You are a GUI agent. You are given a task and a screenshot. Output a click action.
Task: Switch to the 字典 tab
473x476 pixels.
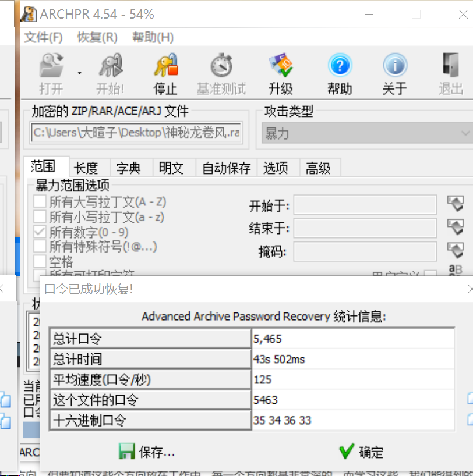[132, 168]
